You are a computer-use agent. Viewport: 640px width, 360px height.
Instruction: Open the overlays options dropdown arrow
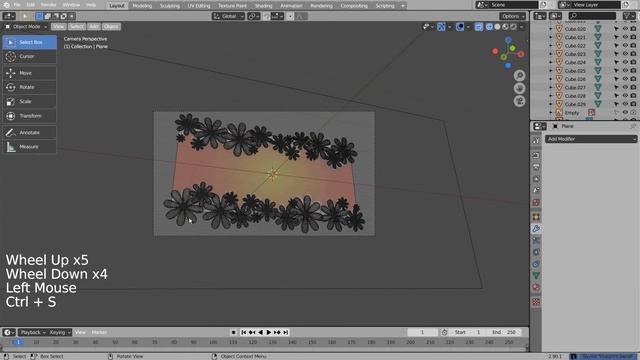(x=468, y=27)
